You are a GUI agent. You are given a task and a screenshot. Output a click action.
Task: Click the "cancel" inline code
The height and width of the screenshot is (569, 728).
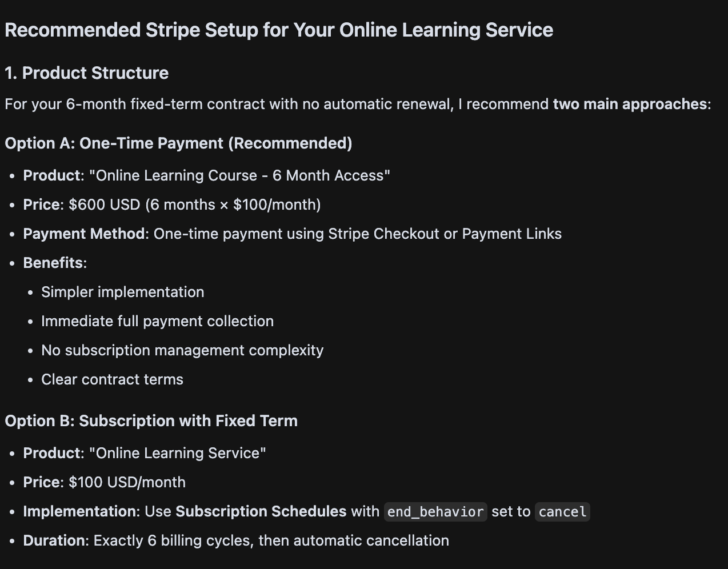[x=562, y=512]
